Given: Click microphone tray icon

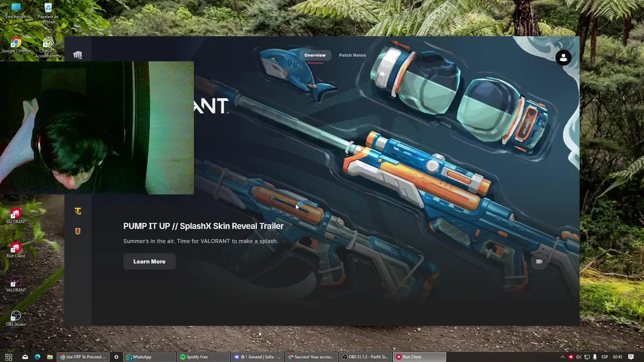Looking at the screenshot, I should 595,357.
